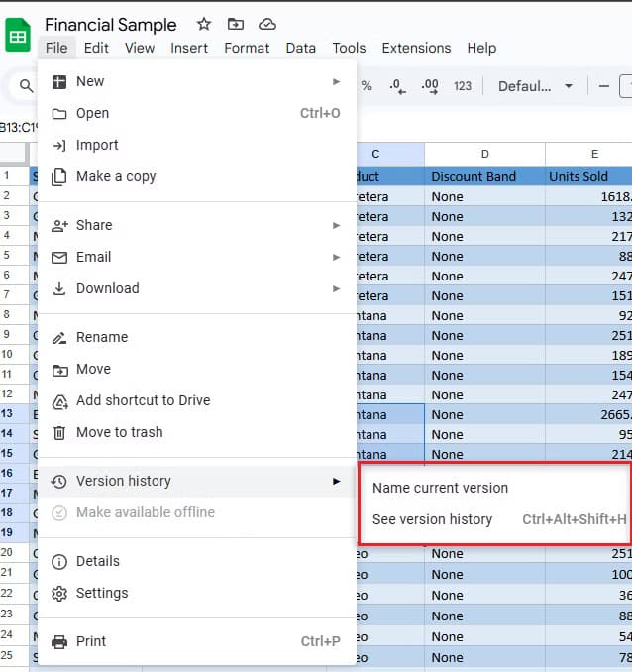632x672 pixels.
Task: Select Name current version
Action: point(440,488)
